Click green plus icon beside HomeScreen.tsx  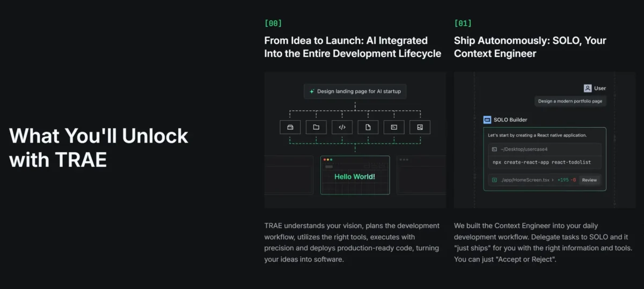(x=494, y=180)
